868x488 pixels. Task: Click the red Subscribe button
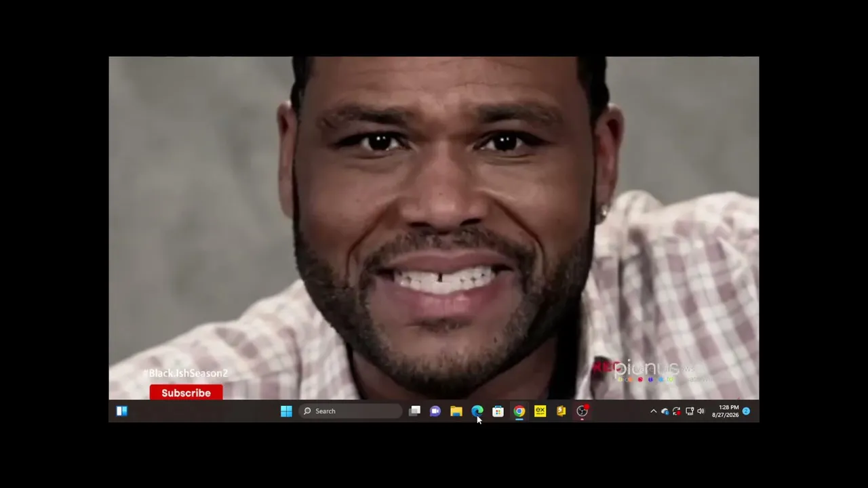click(186, 393)
